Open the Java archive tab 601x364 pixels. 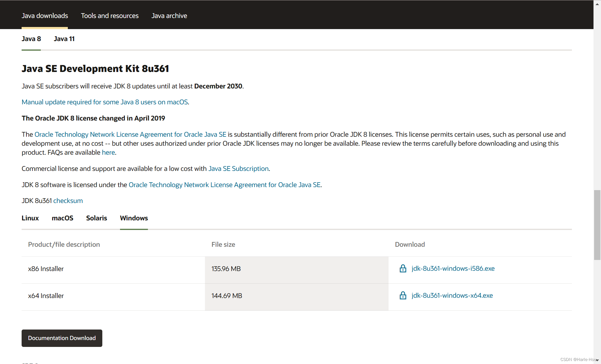pyautogui.click(x=169, y=16)
